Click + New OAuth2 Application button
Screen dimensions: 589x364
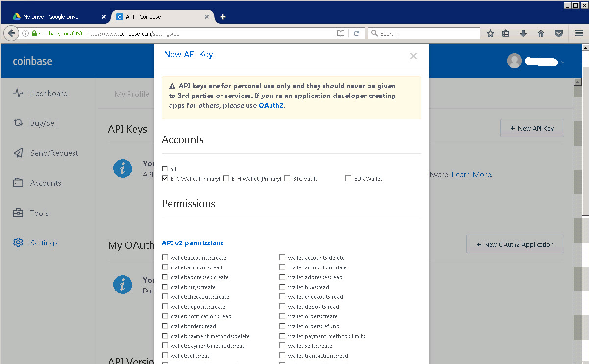click(x=515, y=244)
